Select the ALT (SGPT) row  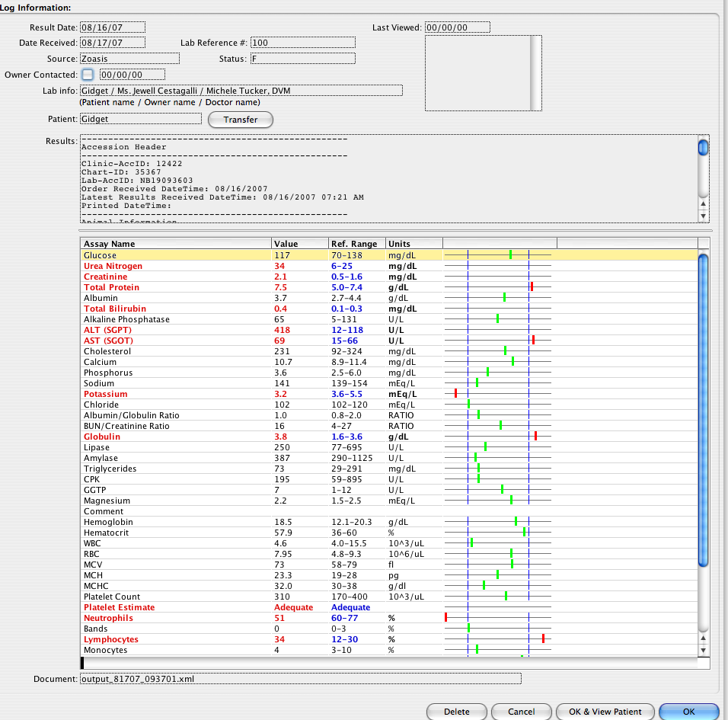tap(389, 330)
